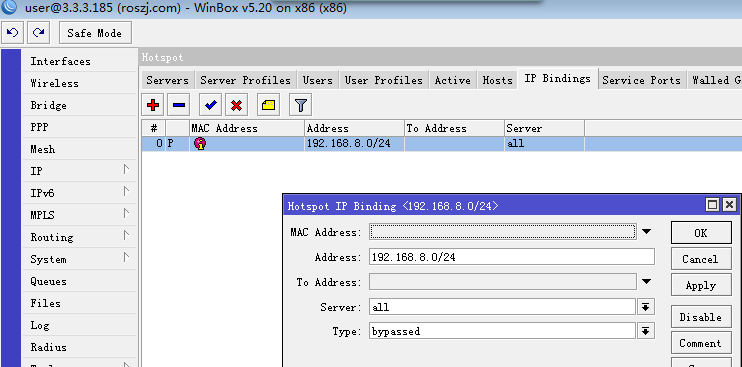Open Bridge in the sidebar menu
Viewport: 742px width, 367px height.
click(x=80, y=105)
